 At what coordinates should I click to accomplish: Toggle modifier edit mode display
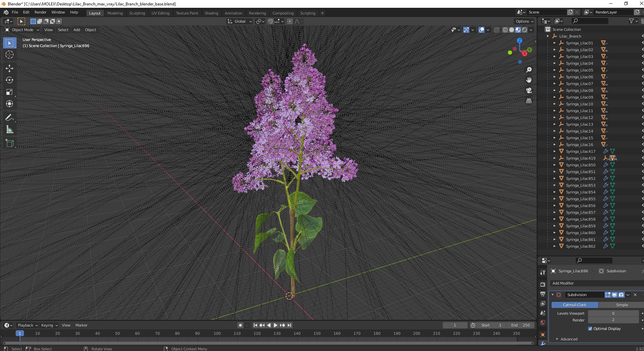[x=608, y=295]
